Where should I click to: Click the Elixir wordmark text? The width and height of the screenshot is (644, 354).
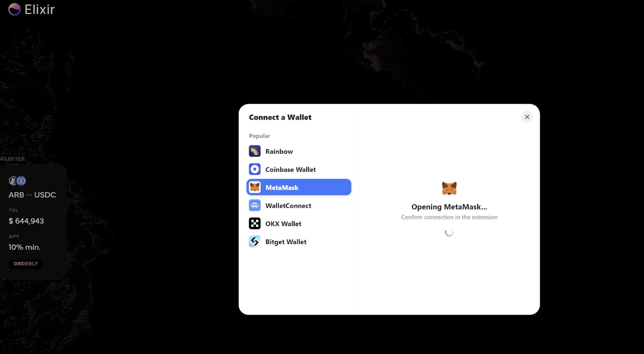(39, 9)
